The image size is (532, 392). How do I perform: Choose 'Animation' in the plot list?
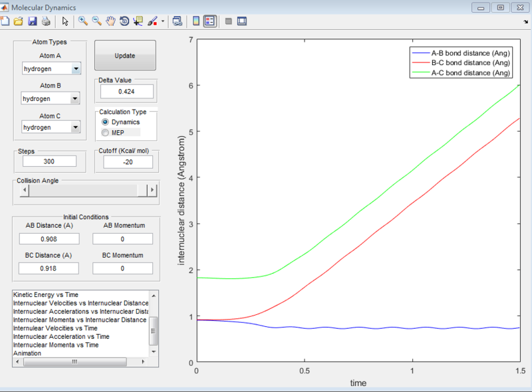(x=28, y=353)
